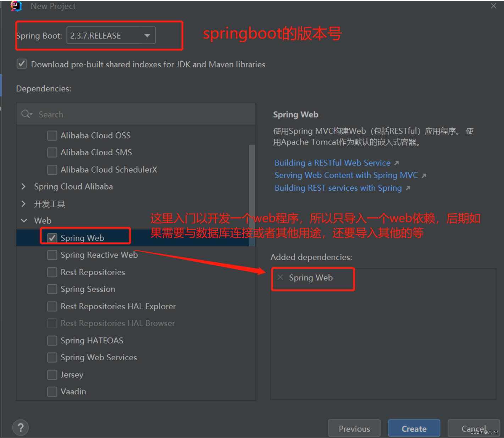Image resolution: width=504 pixels, height=438 pixels.
Task: Open Serving Web Content with Spring MVC link
Action: (x=346, y=175)
